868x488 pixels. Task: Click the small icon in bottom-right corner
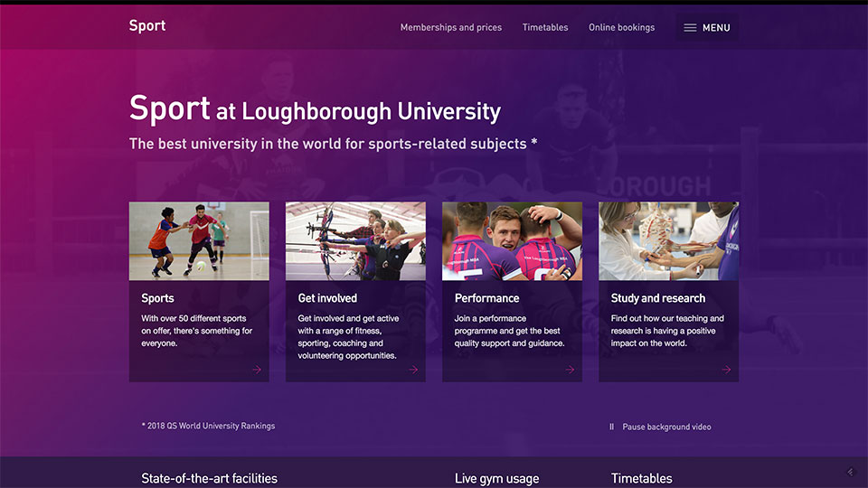point(850,472)
